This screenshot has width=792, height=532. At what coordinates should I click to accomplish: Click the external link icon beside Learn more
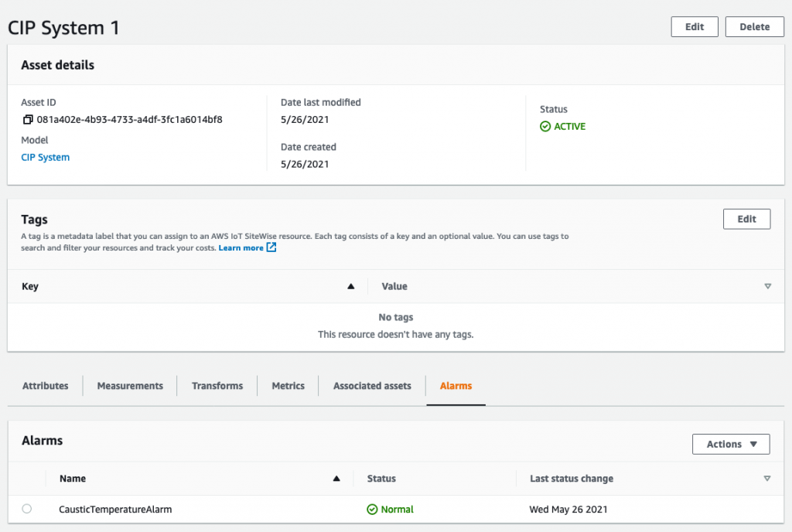(x=271, y=248)
